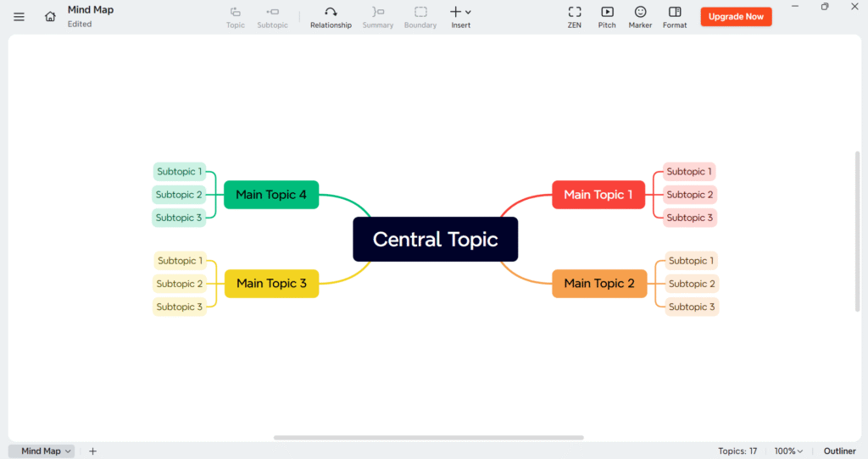Select Subtopic 1 under Main Topic 1
This screenshot has width=868, height=459.
pyautogui.click(x=689, y=171)
